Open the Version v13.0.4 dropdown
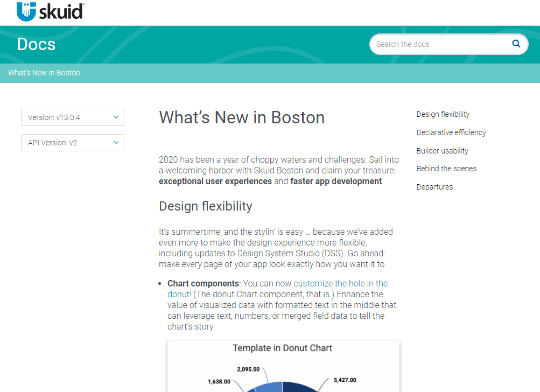540x392 pixels. pos(73,117)
